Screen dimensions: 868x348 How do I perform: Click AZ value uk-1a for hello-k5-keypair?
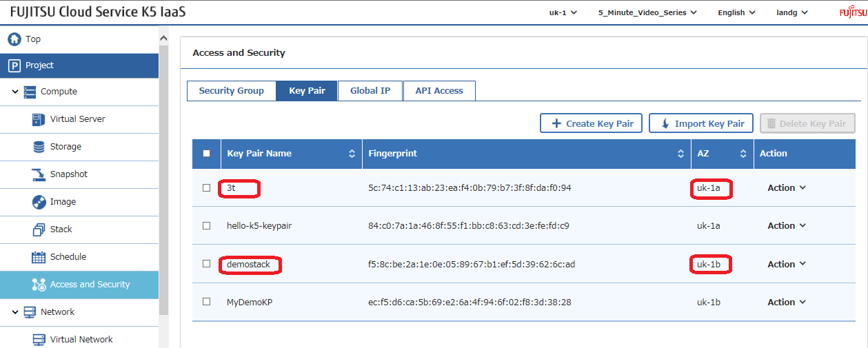pos(709,226)
